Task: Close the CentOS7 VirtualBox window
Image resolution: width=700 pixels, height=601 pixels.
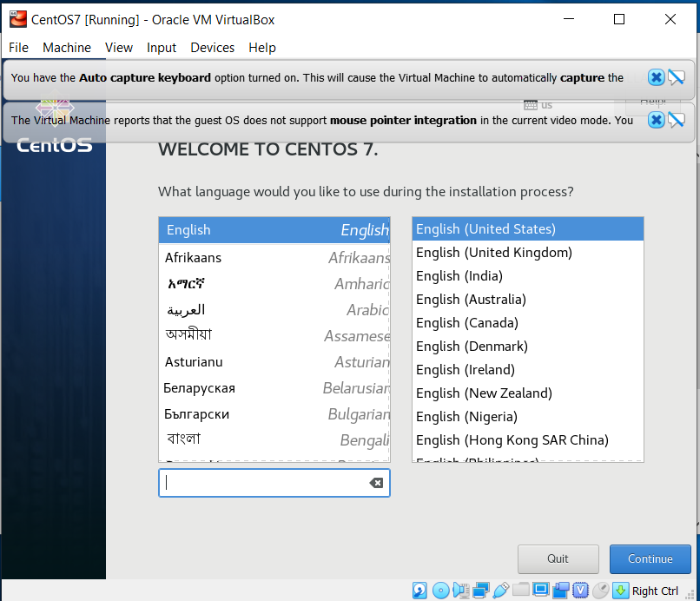Action: tap(670, 19)
